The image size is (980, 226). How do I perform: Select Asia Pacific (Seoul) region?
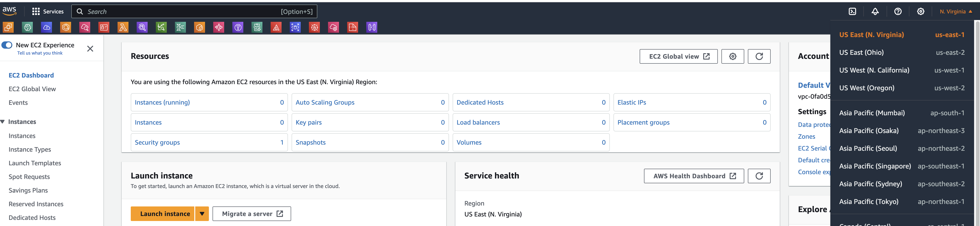coord(902,148)
